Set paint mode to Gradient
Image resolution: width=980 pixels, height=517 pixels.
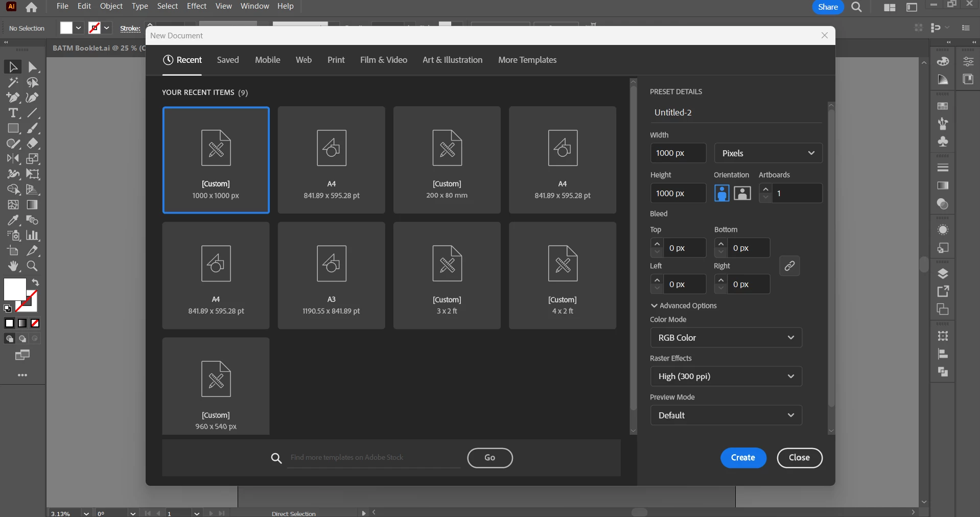pos(22,323)
